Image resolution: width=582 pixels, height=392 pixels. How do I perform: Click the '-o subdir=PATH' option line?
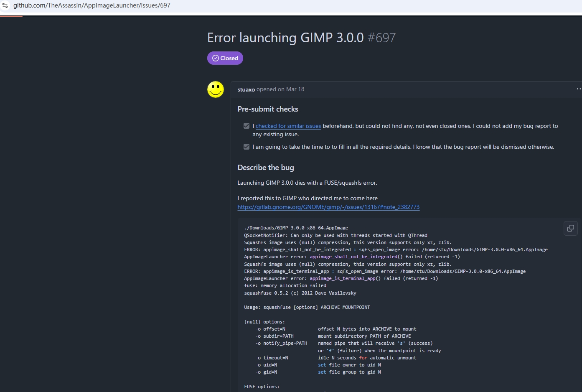333,336
